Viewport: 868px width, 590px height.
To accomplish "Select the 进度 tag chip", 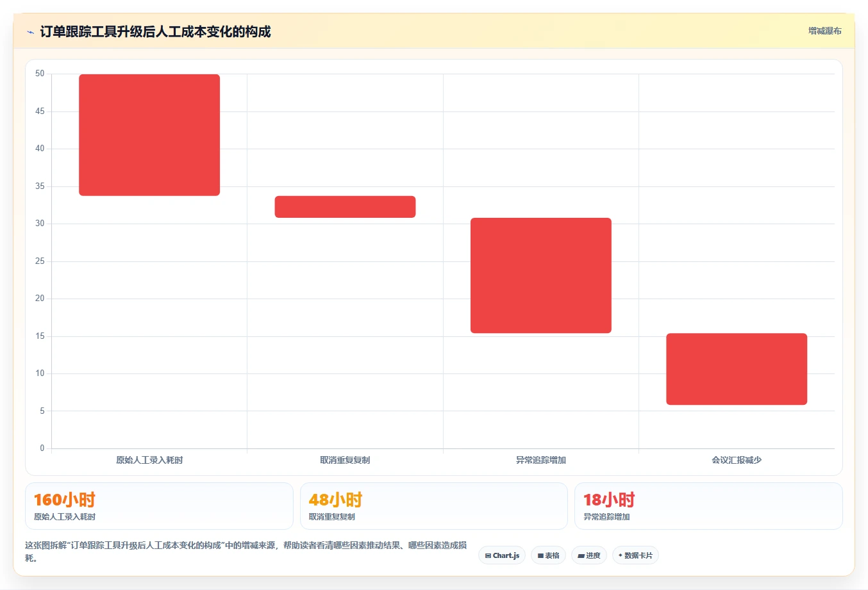I will (589, 555).
